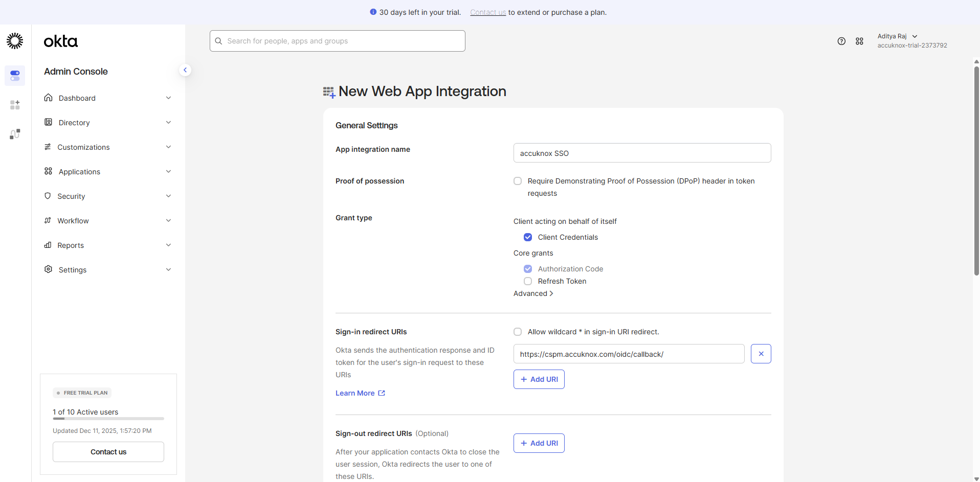980x482 pixels.
Task: Select the Admin Console toggle icon in rail
Action: coord(15,76)
